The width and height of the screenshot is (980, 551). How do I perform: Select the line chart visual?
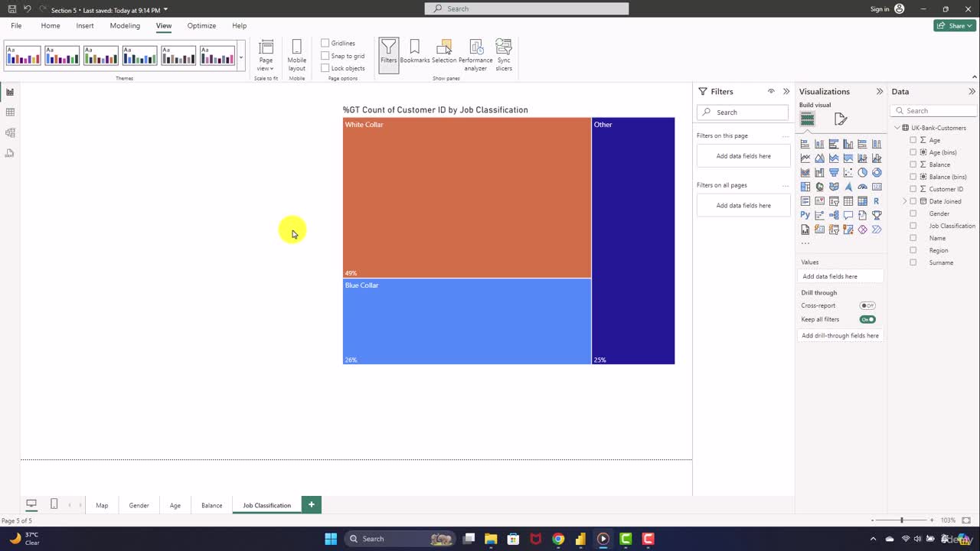(805, 158)
